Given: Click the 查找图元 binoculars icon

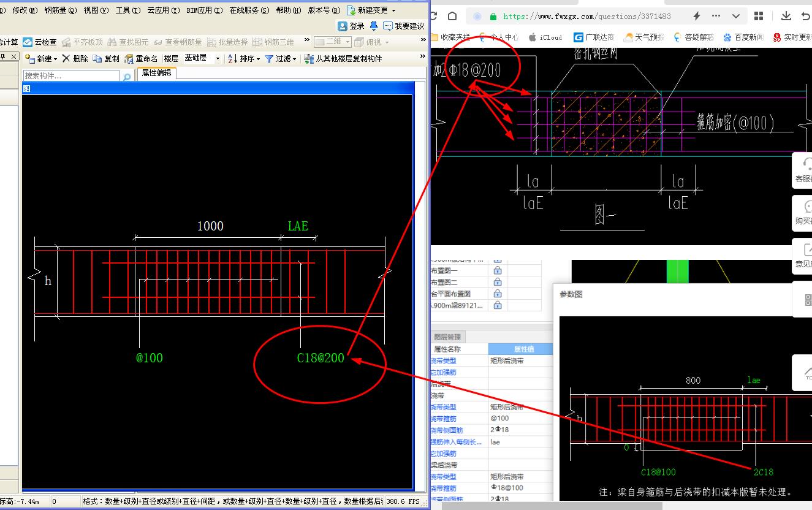Looking at the screenshot, I should 112,42.
